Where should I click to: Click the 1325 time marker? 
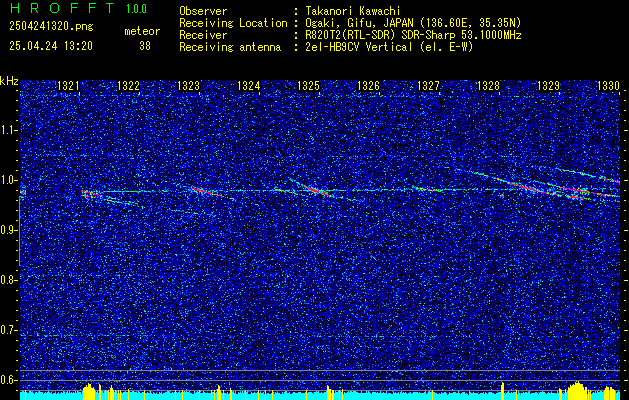(x=308, y=86)
